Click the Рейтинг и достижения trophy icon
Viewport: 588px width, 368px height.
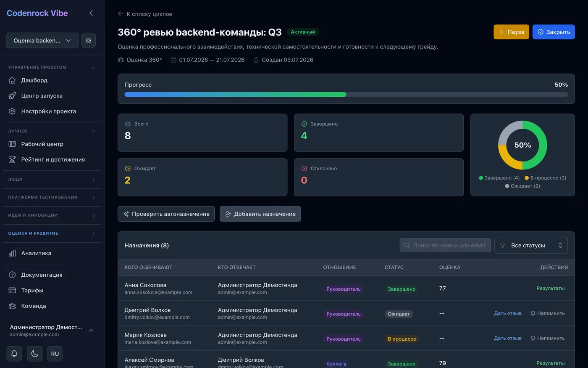tap(12, 159)
